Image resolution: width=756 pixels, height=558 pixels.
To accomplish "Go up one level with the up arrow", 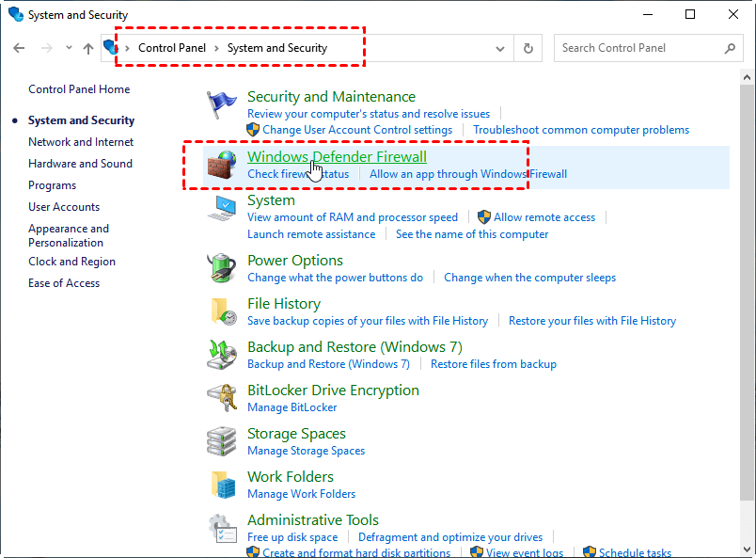I will tap(88, 48).
